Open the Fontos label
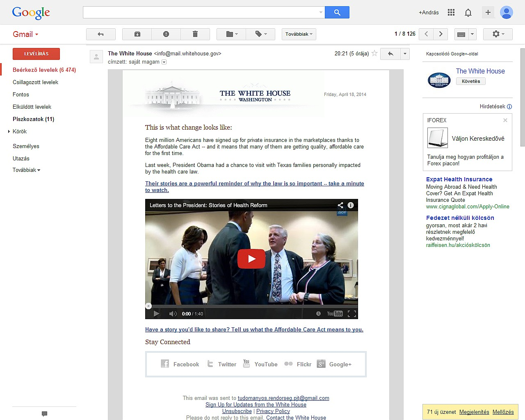 point(21,94)
